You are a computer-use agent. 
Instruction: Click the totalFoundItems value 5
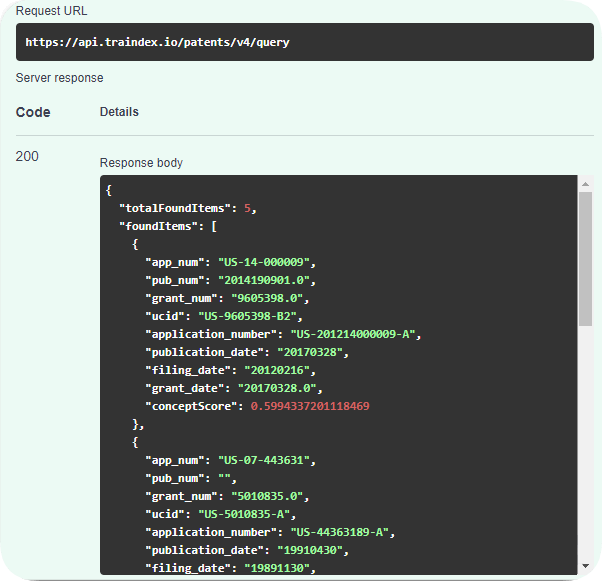point(249,208)
